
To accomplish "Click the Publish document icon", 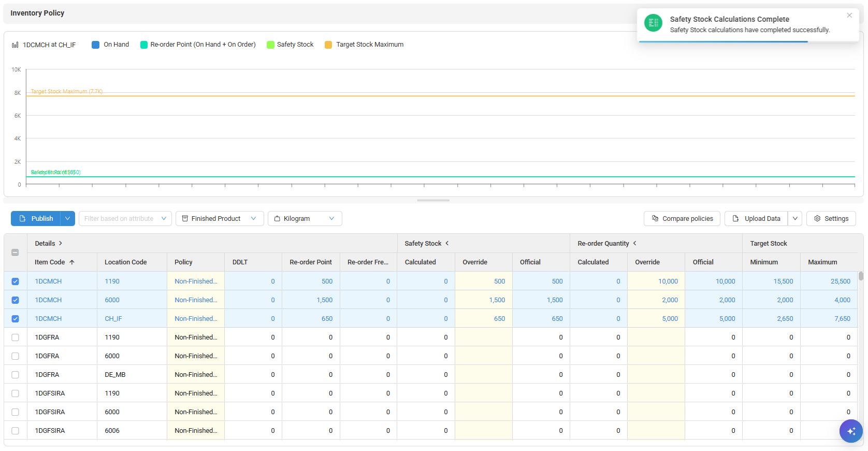I will 22,219.
